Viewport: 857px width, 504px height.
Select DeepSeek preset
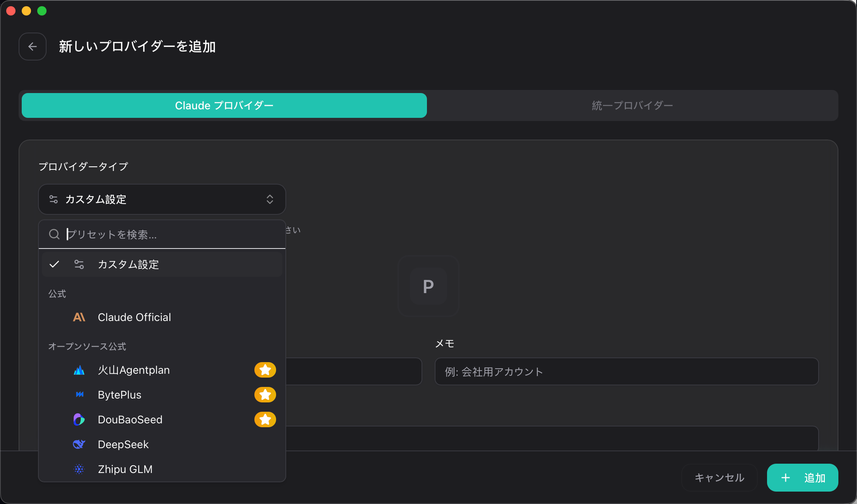point(162,444)
